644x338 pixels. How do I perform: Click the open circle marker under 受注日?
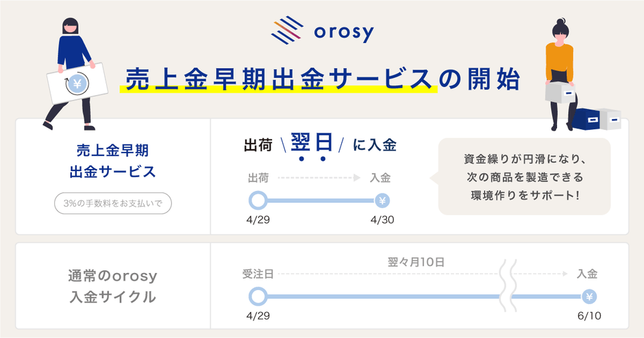pos(258,297)
